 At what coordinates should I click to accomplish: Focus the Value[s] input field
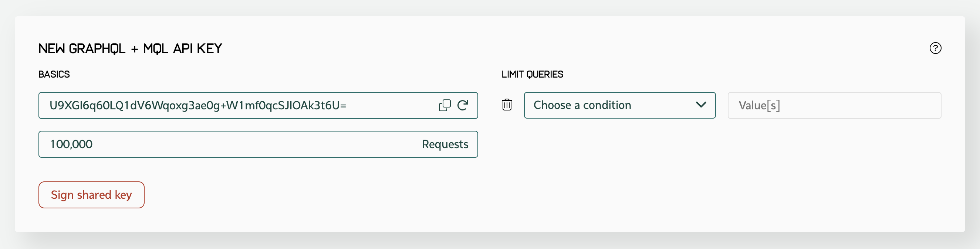click(x=834, y=105)
